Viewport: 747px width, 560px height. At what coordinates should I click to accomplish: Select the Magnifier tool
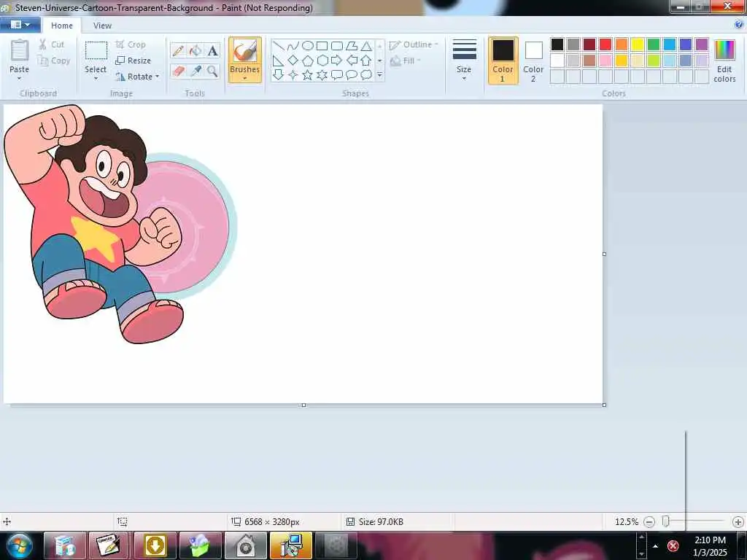coord(212,71)
